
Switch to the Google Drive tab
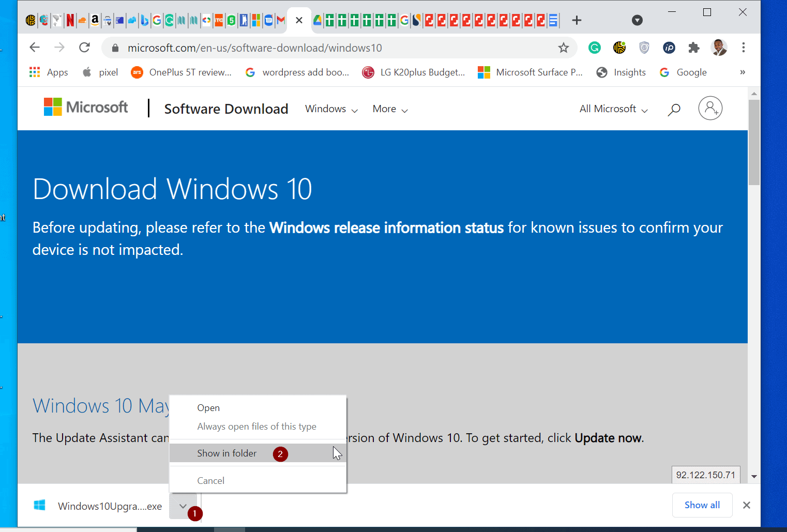(x=317, y=20)
